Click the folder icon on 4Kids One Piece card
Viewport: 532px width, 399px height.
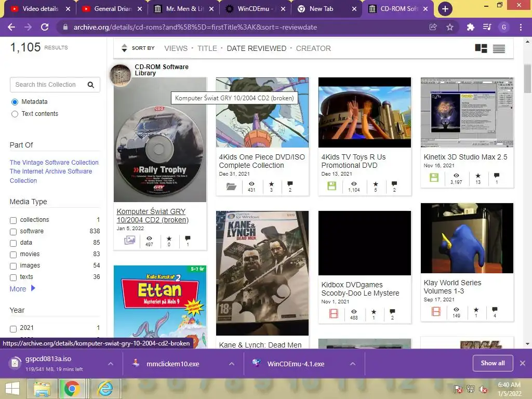231,187
